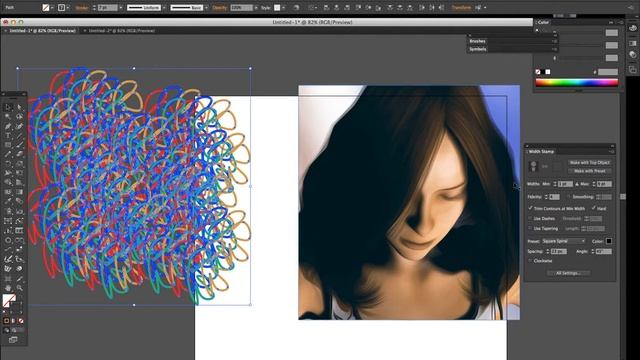Open the Width Stamp panel flyout menu
Screen dimensions: 640x360
tap(611, 151)
